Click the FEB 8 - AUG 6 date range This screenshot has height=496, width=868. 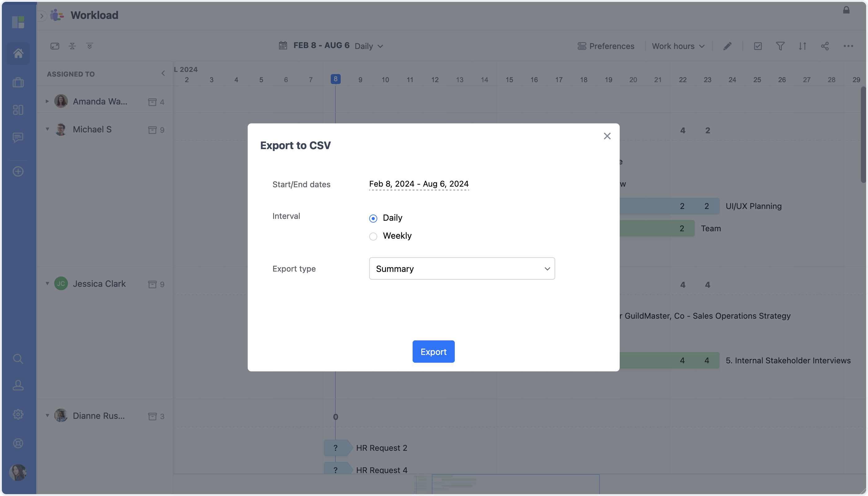click(321, 45)
